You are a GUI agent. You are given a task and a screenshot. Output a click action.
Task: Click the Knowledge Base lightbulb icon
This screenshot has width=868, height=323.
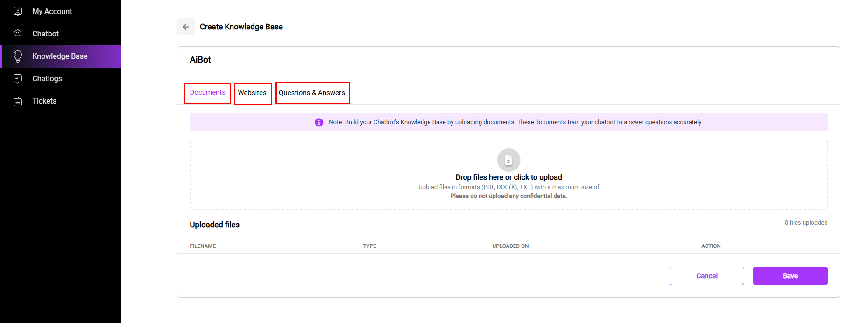point(18,56)
